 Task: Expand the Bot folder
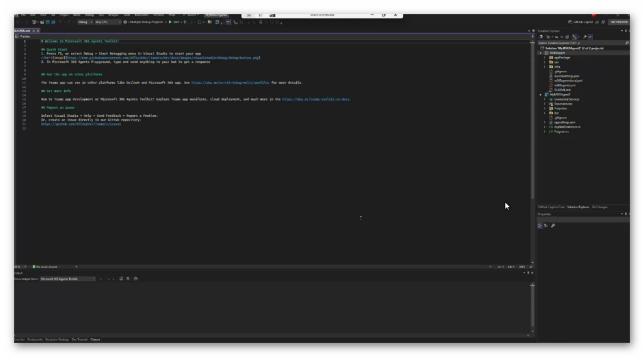click(x=545, y=113)
